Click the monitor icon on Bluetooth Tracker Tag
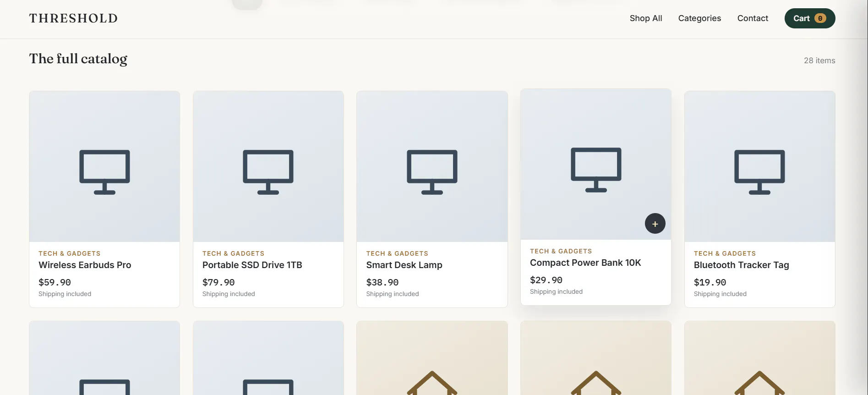This screenshot has width=868, height=395. (759, 172)
